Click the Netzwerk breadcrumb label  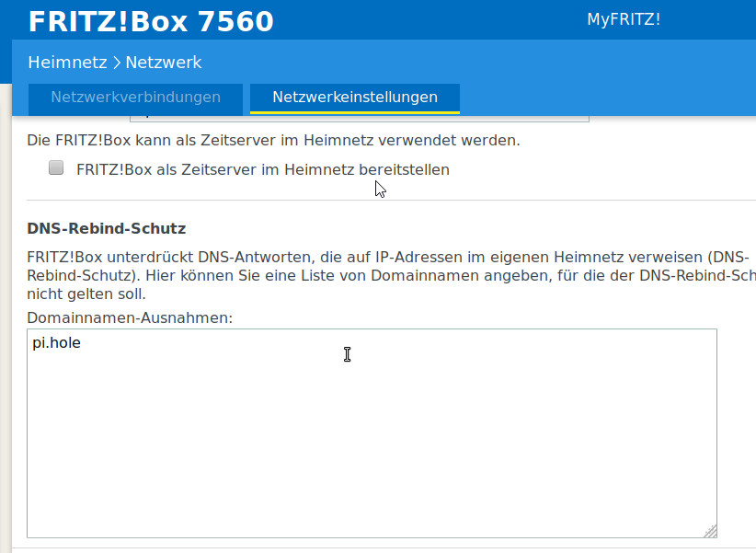164,63
